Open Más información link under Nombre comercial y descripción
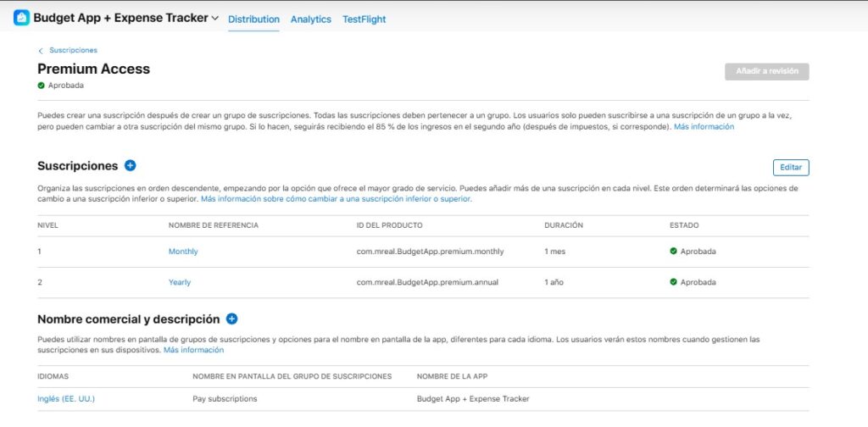Viewport: 868px width, 427px height. 194,350
